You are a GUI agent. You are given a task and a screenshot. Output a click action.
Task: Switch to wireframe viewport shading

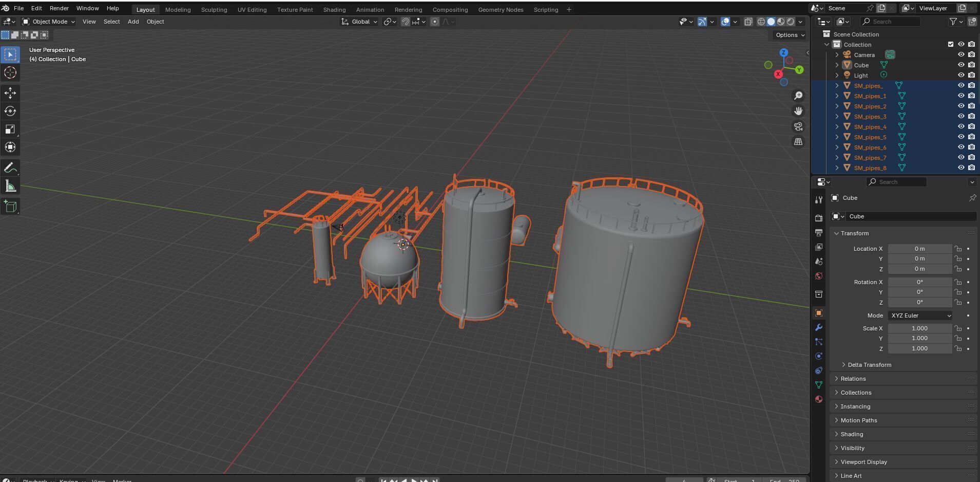coord(761,22)
